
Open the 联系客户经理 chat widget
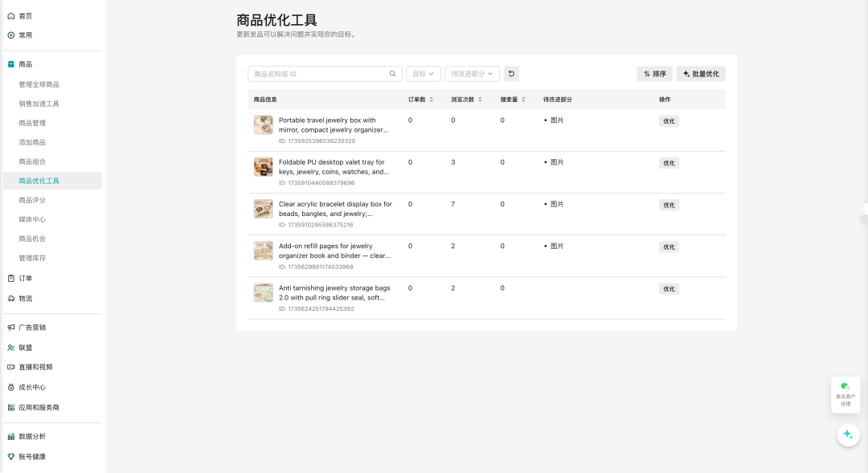[x=845, y=394]
